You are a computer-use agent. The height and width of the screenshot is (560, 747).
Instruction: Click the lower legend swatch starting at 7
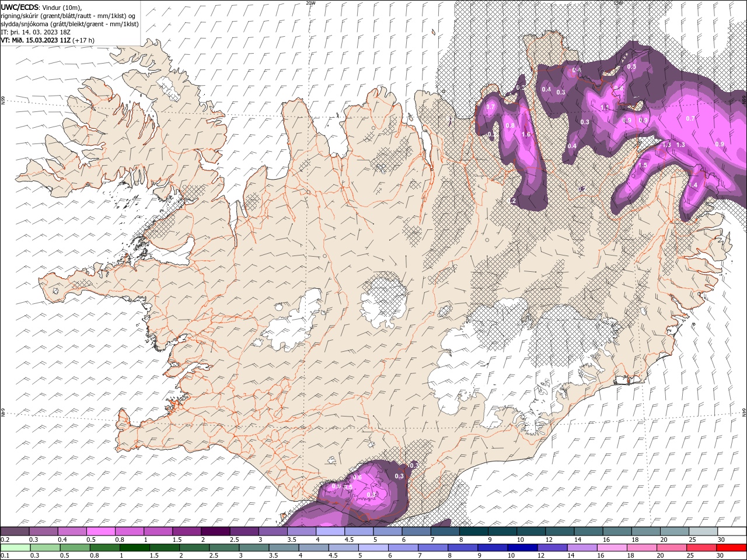click(x=433, y=548)
